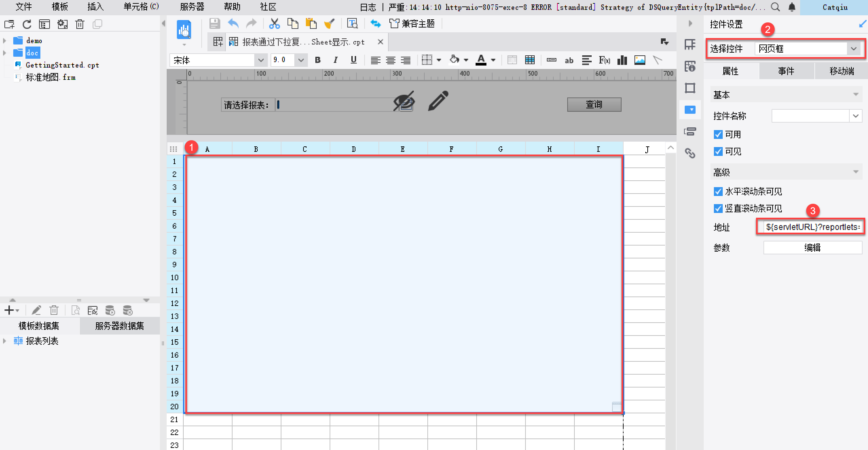The height and width of the screenshot is (450, 868).
Task: Open the hyperlink settings panel icon
Action: pos(690,153)
